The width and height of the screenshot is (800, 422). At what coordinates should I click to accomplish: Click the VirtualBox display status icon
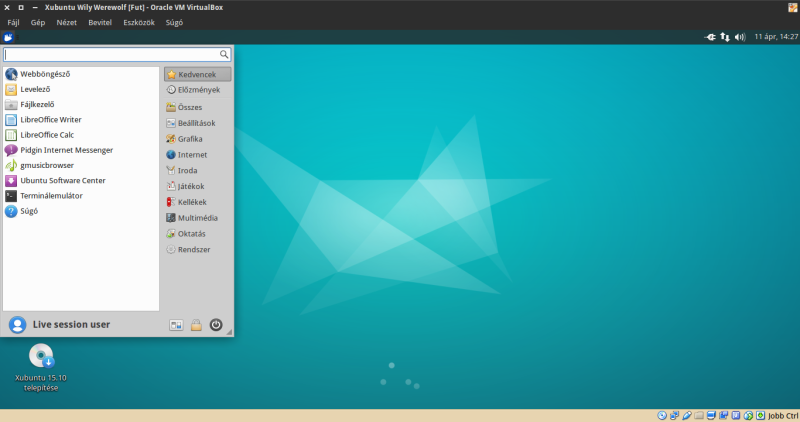tap(711, 415)
